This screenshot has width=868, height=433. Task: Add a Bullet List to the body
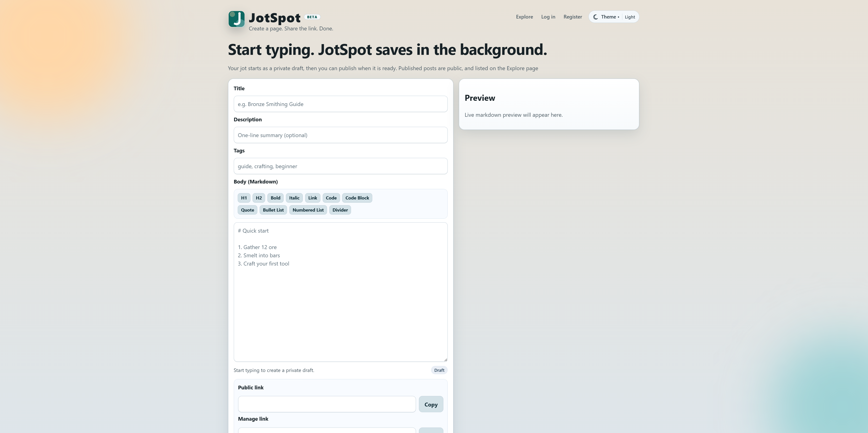[273, 210]
